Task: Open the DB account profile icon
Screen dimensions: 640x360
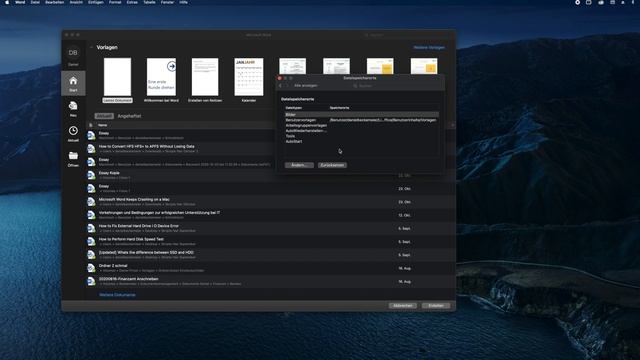Action: click(73, 53)
